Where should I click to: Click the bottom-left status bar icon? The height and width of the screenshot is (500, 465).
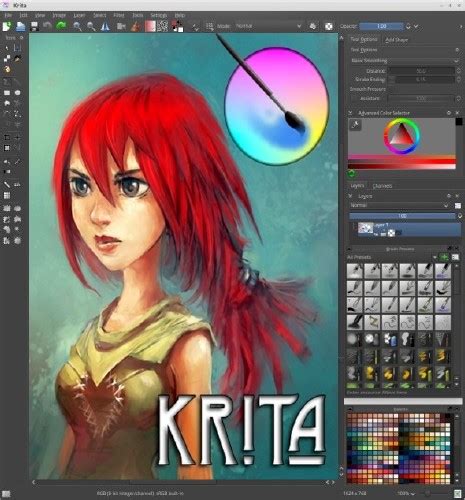(x=6, y=494)
